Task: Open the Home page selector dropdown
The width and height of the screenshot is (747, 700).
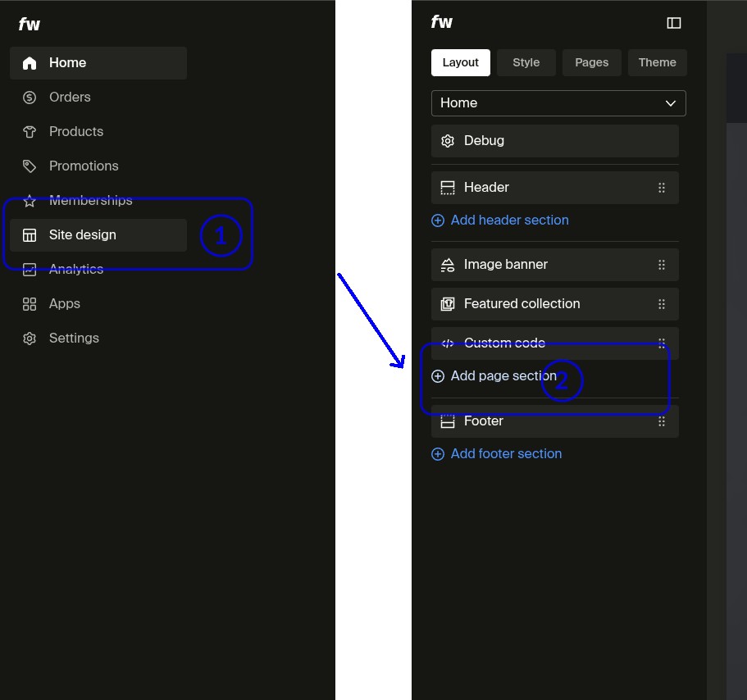Action: (558, 102)
